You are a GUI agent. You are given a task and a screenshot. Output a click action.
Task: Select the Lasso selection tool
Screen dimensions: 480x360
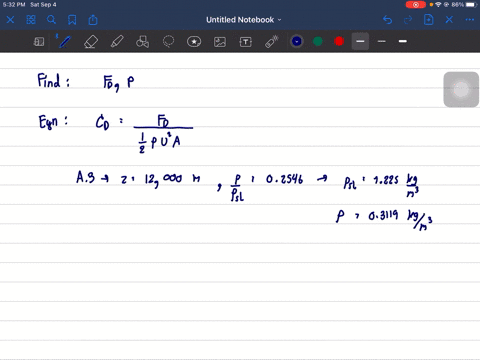click(168, 42)
